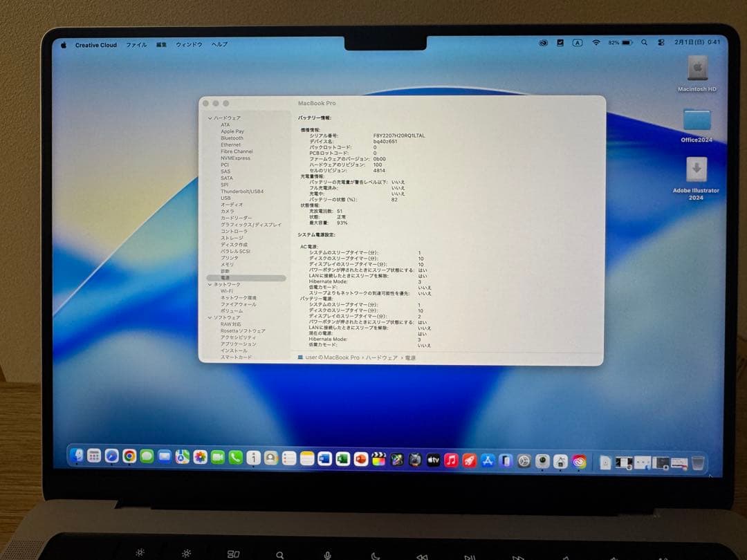Launch Final Cut Pro from the Dock

click(379, 459)
